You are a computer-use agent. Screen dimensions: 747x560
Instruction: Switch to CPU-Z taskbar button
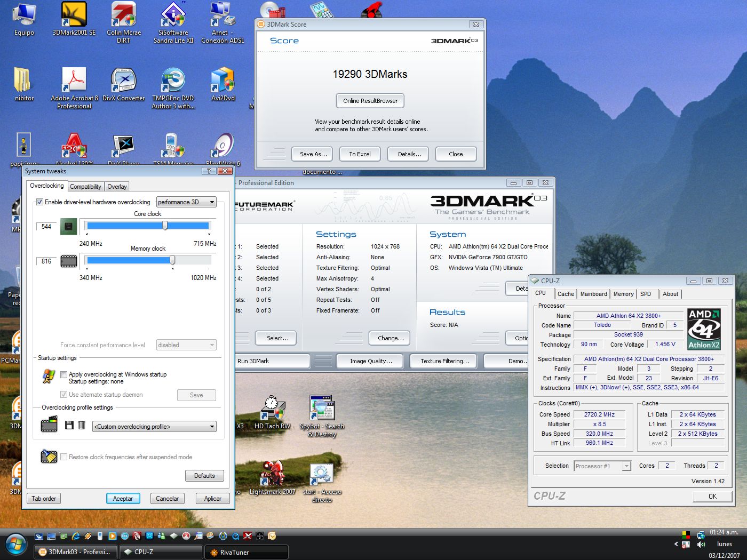coord(161,552)
